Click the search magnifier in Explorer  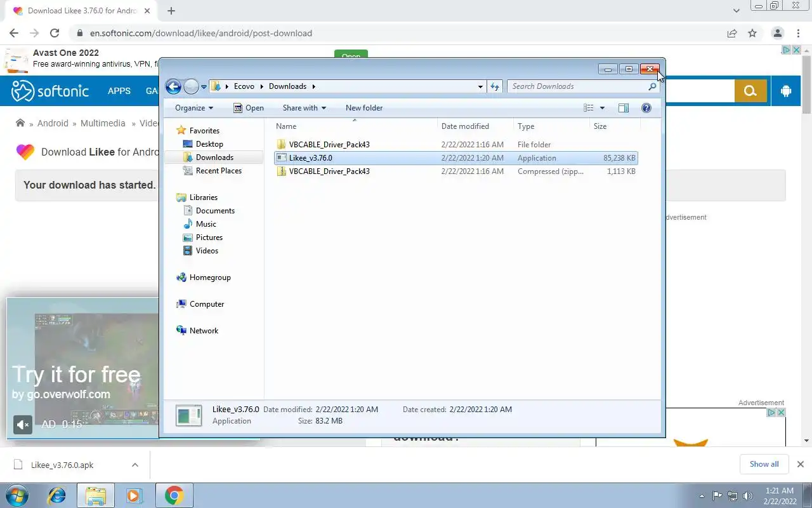point(652,86)
